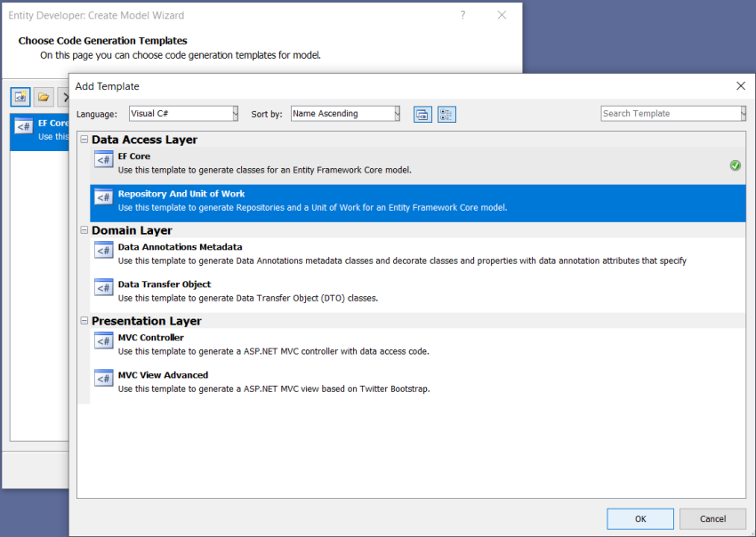Open the Search Template dropdown arrow
Image resolution: width=756 pixels, height=537 pixels.
(x=743, y=114)
